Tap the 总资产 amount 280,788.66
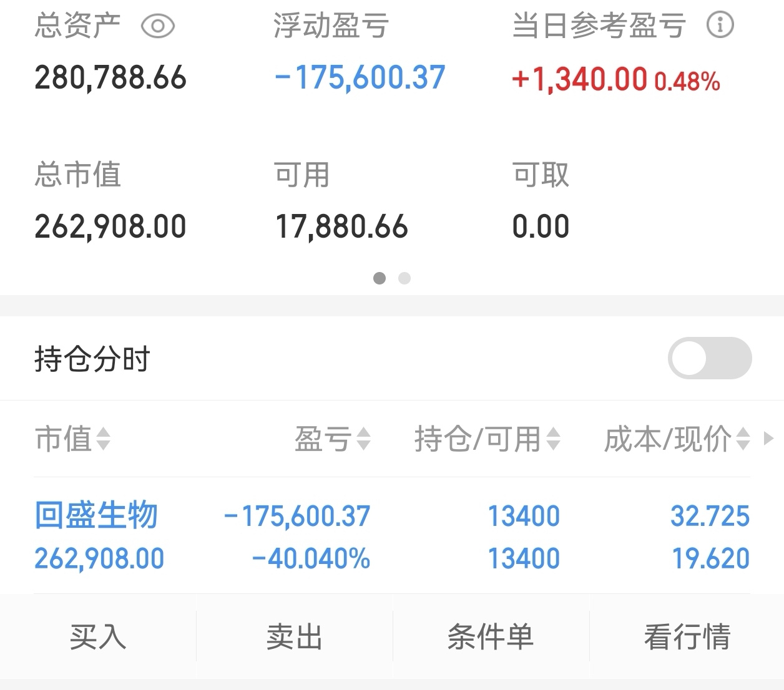Image resolution: width=784 pixels, height=690 pixels. pyautogui.click(x=110, y=78)
